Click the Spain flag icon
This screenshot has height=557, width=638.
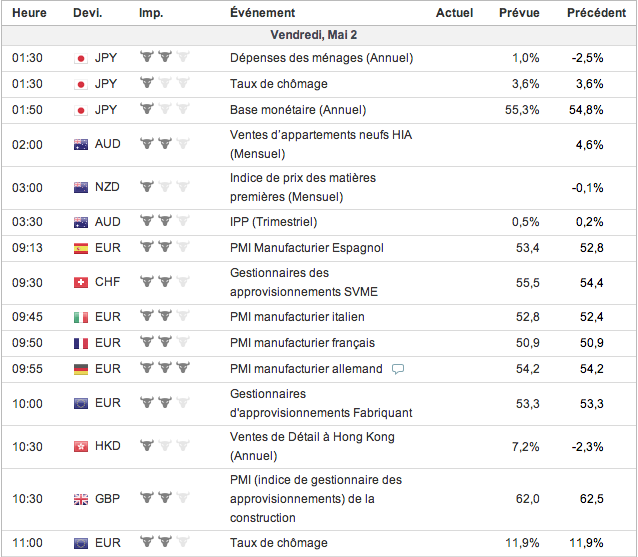tap(81, 248)
